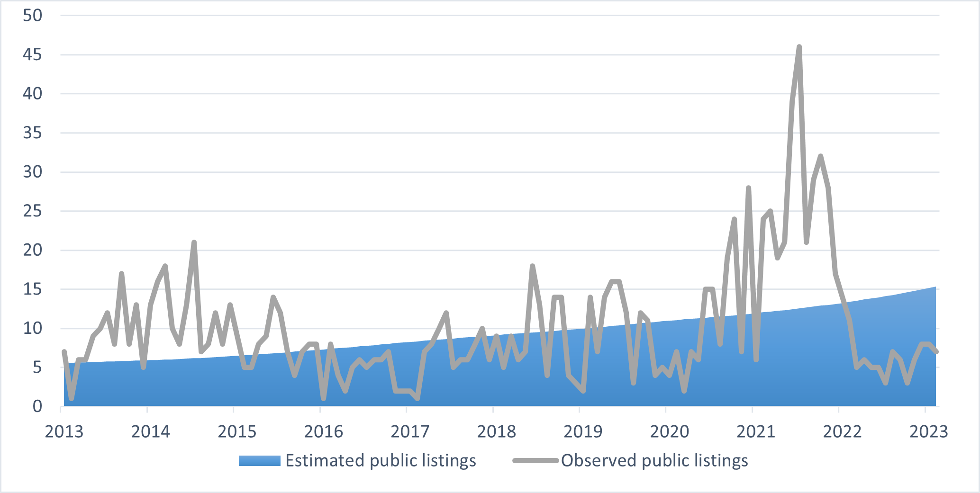Click the blue Estimated public listings legend swatch
The image size is (980, 493).
[260, 461]
